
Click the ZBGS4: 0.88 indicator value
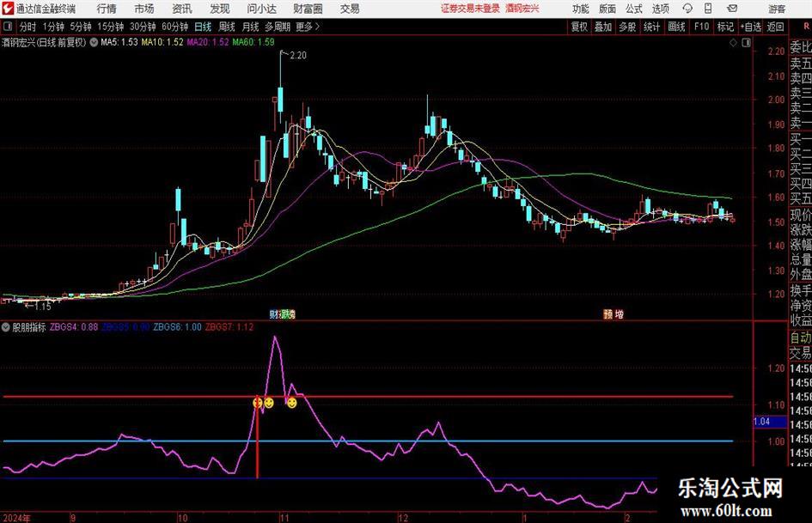(74, 327)
